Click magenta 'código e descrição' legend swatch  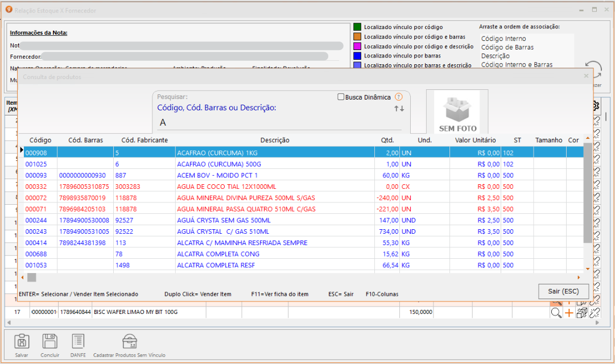[357, 46]
